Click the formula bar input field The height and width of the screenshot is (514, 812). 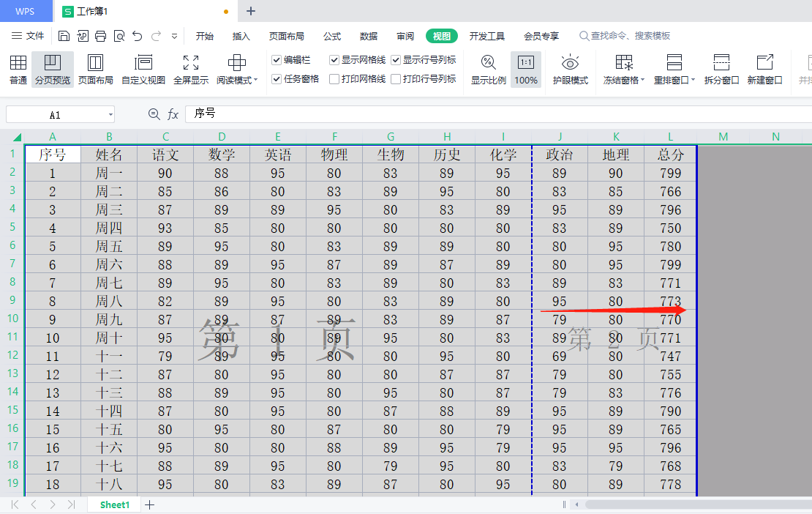tap(497, 114)
